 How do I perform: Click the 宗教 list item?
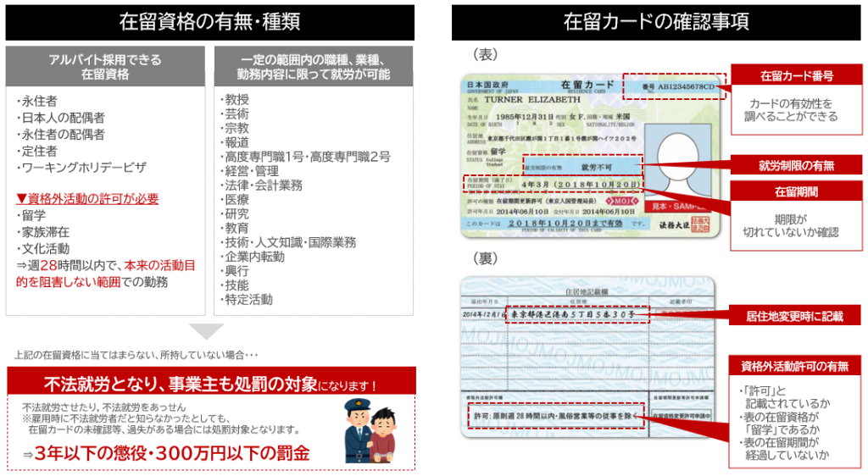click(235, 128)
